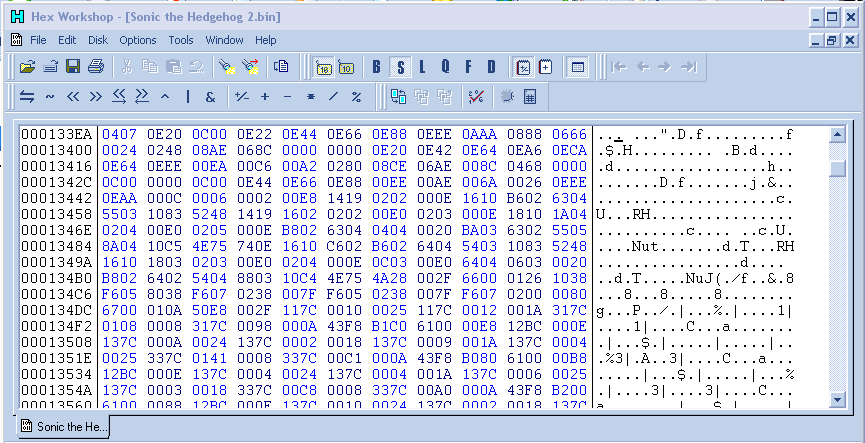
Task: Apply Shift Left operation
Action: pyautogui.click(x=73, y=97)
